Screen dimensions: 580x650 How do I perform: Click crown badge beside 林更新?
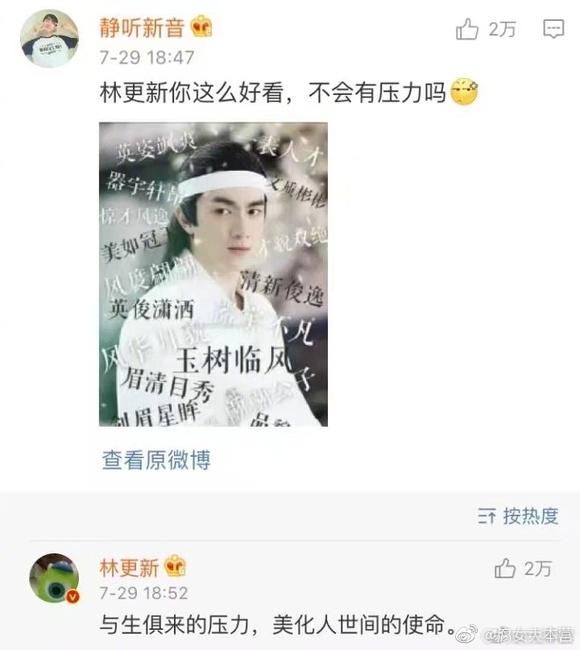coord(175,566)
